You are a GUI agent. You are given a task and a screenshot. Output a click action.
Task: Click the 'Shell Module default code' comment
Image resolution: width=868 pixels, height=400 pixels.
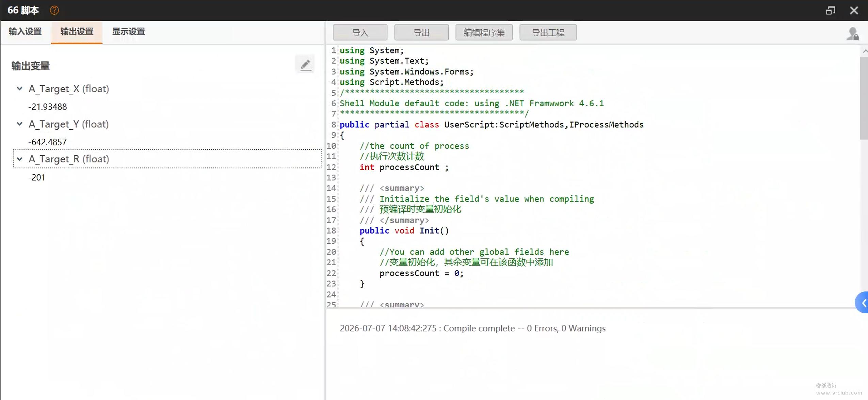472,103
